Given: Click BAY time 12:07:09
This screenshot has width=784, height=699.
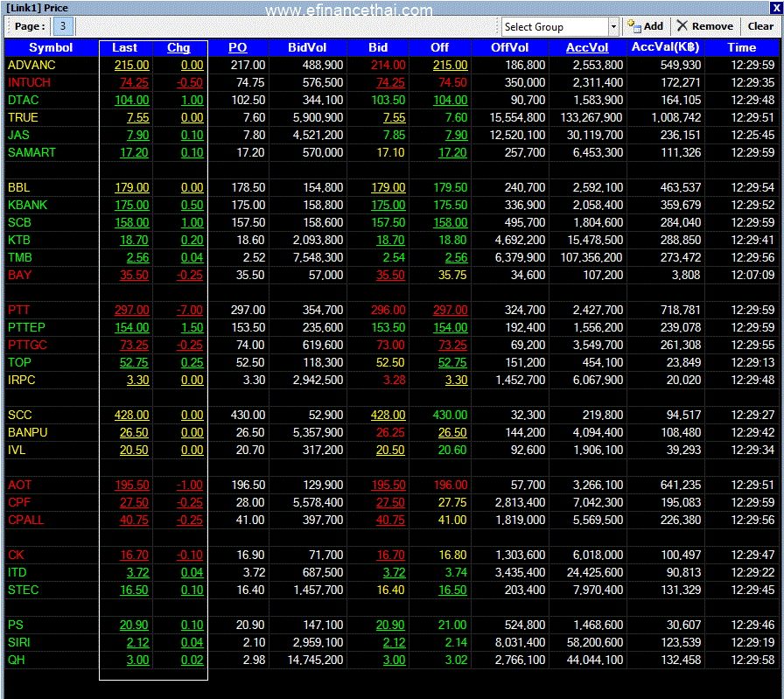Looking at the screenshot, I should click(x=752, y=275).
